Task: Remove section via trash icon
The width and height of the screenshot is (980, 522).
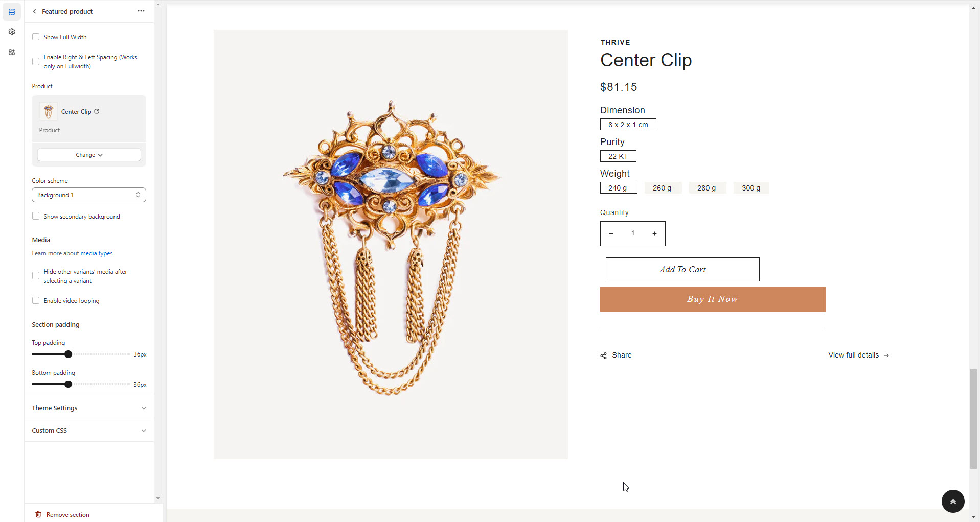Action: coord(38,514)
